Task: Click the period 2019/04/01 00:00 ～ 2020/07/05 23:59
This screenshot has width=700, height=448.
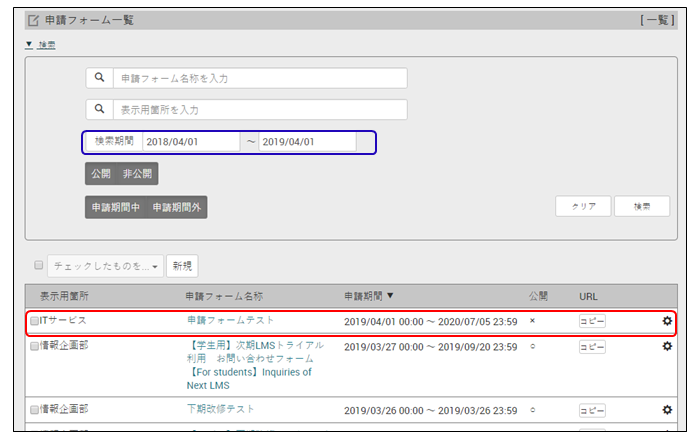Action: 430,322
